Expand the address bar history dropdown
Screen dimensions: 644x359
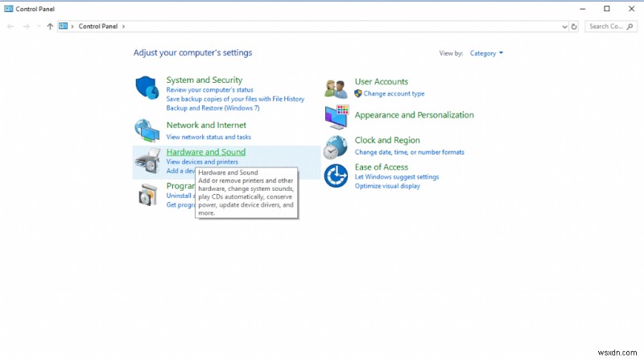coord(563,27)
